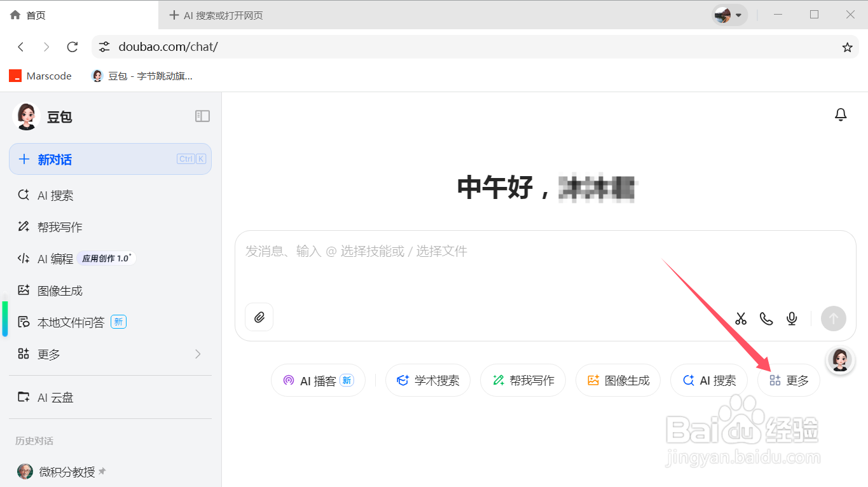
Task: Start a voice call with phone icon
Action: [x=766, y=319]
